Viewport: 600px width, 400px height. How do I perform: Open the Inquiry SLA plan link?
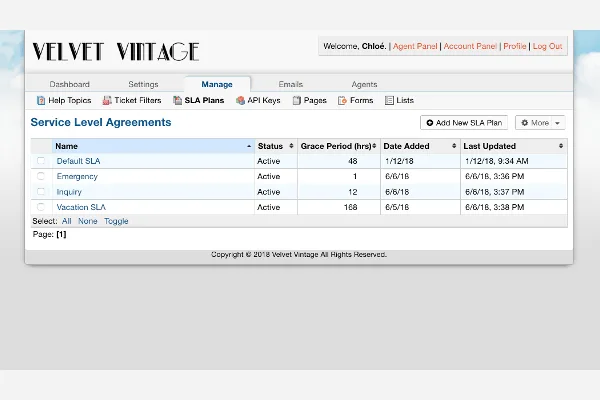point(69,192)
